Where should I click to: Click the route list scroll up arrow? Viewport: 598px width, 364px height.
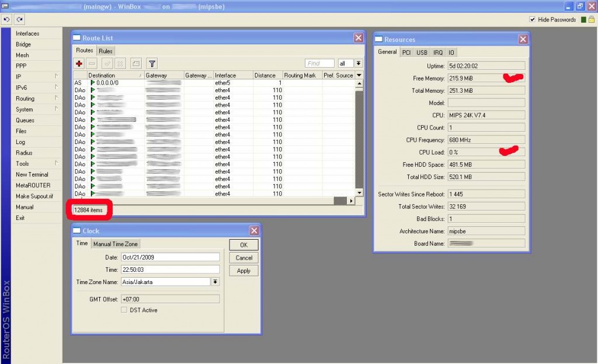point(359,83)
